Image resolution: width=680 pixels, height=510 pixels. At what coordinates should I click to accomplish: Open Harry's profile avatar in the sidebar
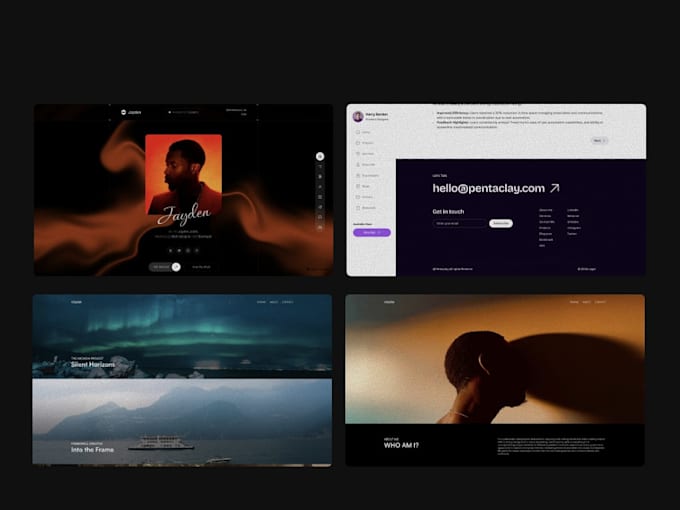click(x=358, y=116)
